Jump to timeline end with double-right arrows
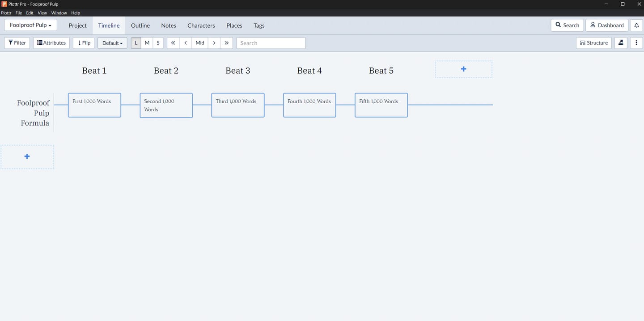The width and height of the screenshot is (644, 321). 227,43
